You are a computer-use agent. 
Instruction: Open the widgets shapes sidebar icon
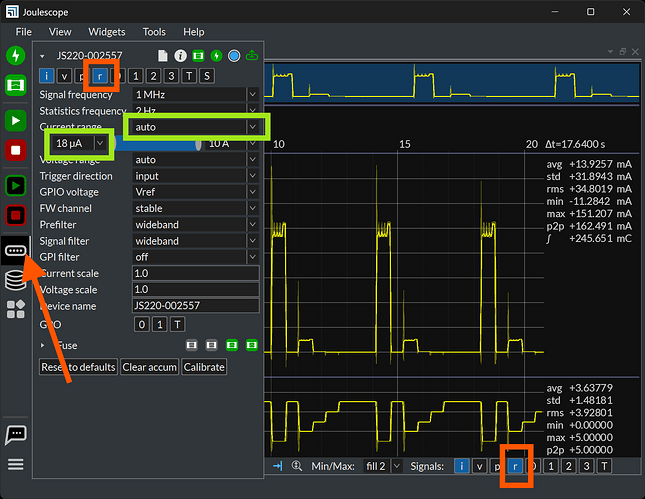click(x=16, y=309)
